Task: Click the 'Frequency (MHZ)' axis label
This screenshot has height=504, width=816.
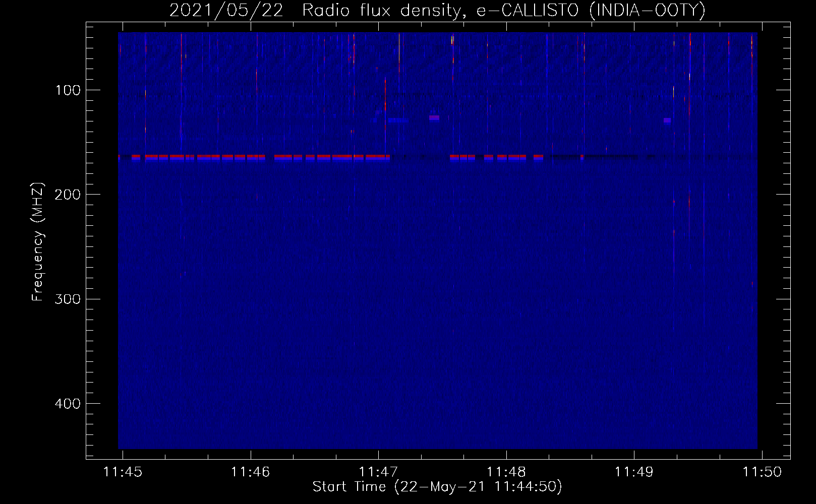Action: (38, 241)
